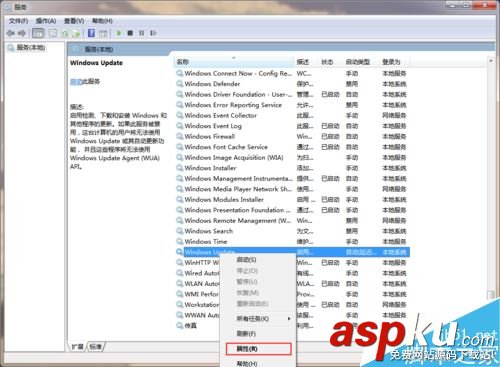The height and width of the screenshot is (367, 500).
Task: Click the Forward arrow in the toolbar
Action: pos(22,33)
